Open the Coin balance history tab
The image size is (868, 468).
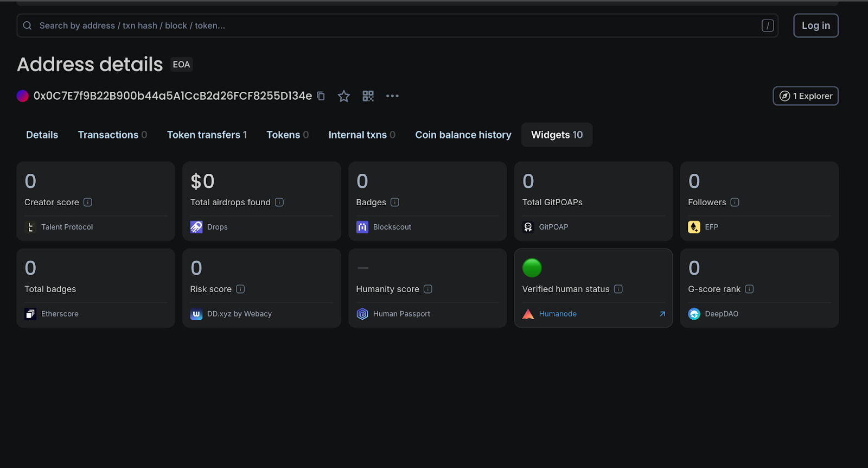coord(463,135)
